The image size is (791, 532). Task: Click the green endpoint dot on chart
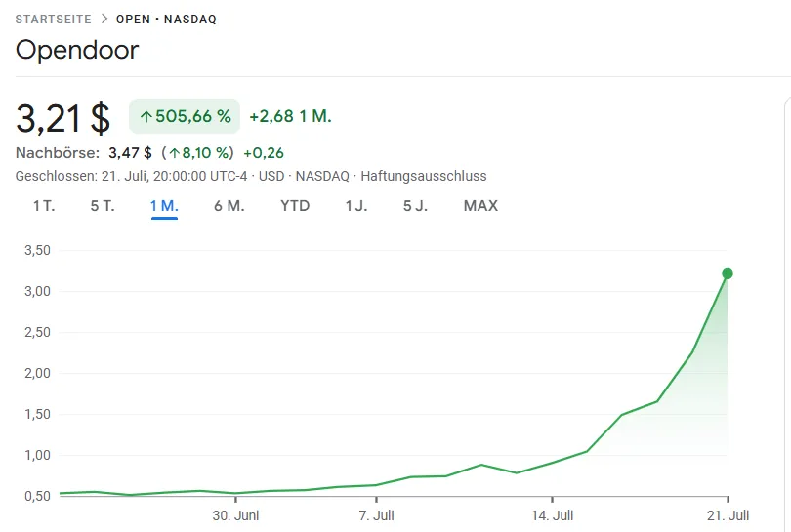(x=728, y=274)
